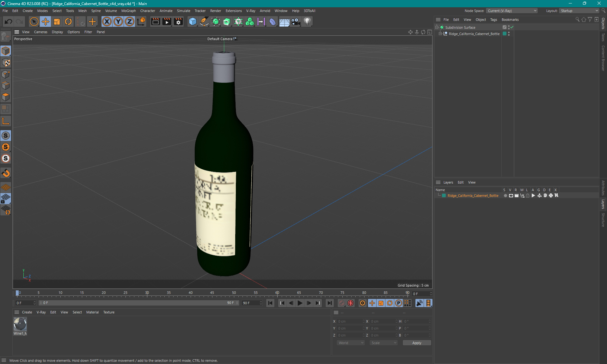Image resolution: width=607 pixels, height=364 pixels.
Task: Select the Live Selection tool
Action: [34, 21]
